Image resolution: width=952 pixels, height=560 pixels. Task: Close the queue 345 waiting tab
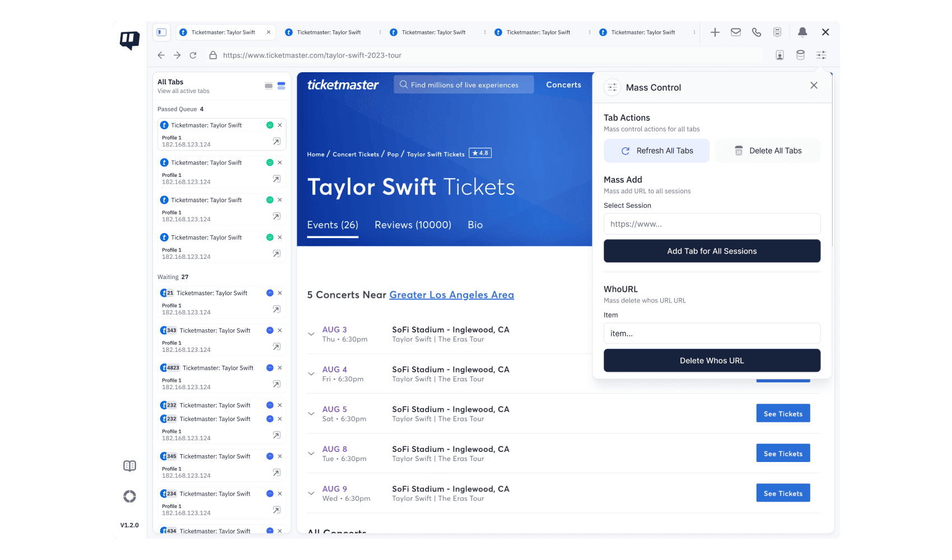tap(280, 456)
